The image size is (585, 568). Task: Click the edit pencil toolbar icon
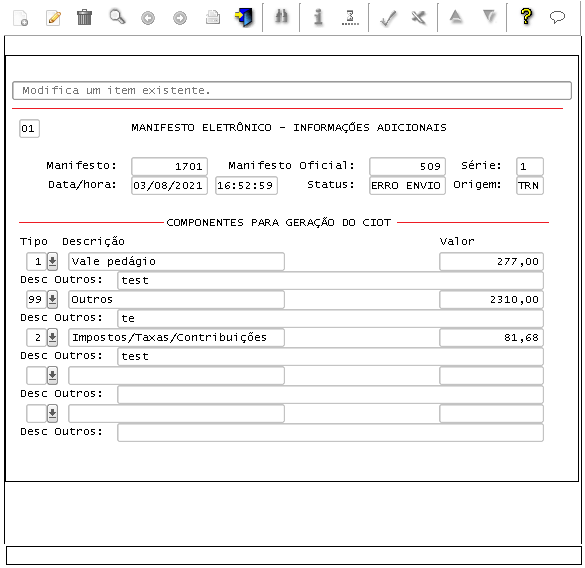coord(53,18)
